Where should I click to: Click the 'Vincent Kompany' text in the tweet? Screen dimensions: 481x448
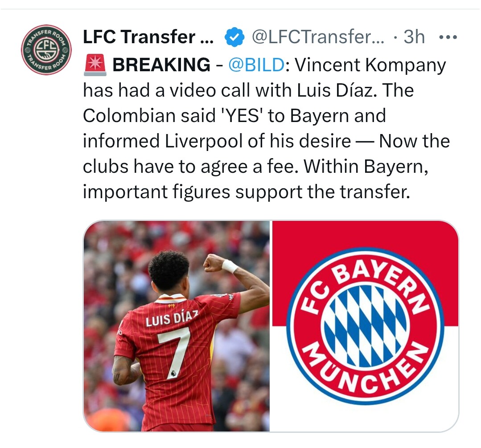click(x=370, y=65)
